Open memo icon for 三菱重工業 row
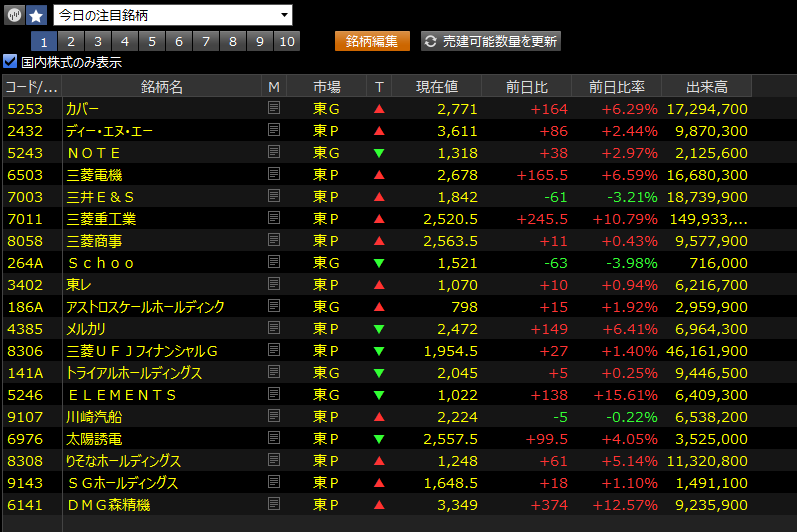Image resolution: width=797 pixels, height=532 pixels. coord(273,217)
